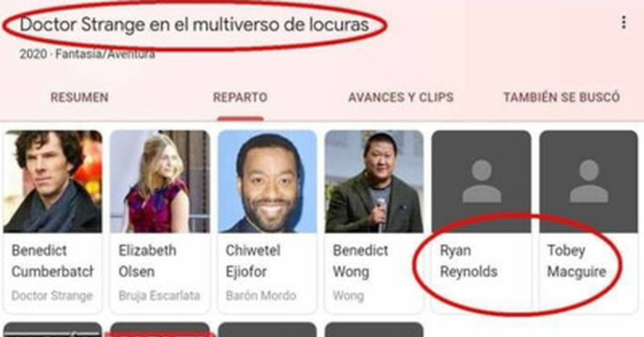Viewport: 644px width, 337px height.
Task: Open Elizabeth Olsen's photo
Action: [x=160, y=181]
